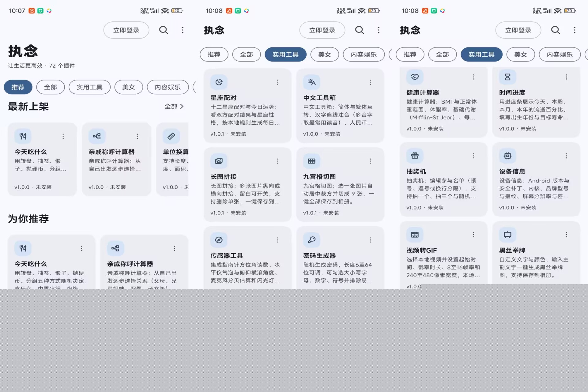Switch to 实用工具 tab in the 10:07 screen
The image size is (588, 392).
[x=89, y=87]
